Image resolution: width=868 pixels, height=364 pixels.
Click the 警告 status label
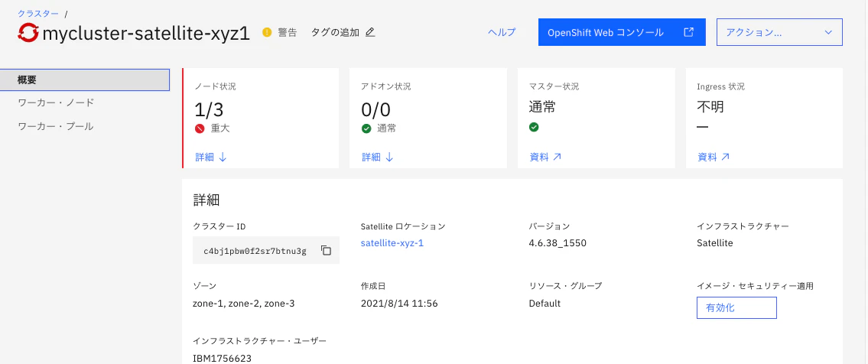coord(288,32)
